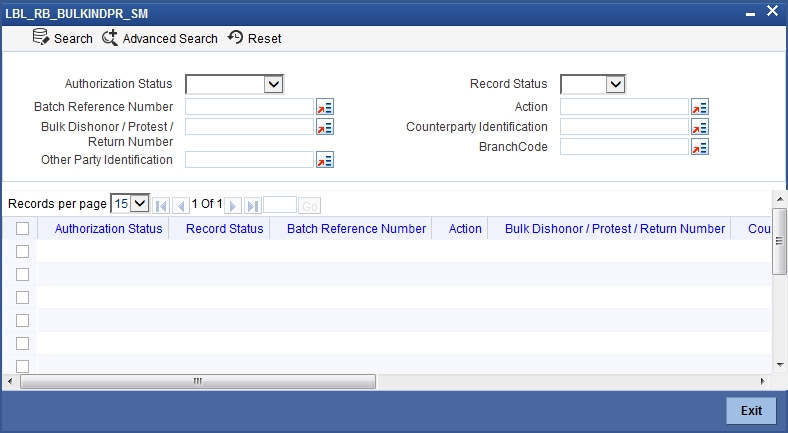Sort by Action column header

[465, 229]
